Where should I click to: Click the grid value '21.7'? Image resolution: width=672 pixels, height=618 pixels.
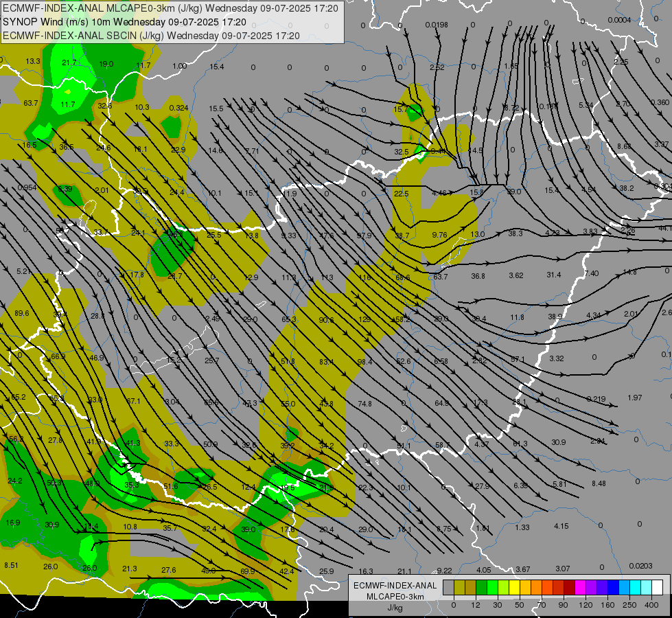tap(69, 62)
